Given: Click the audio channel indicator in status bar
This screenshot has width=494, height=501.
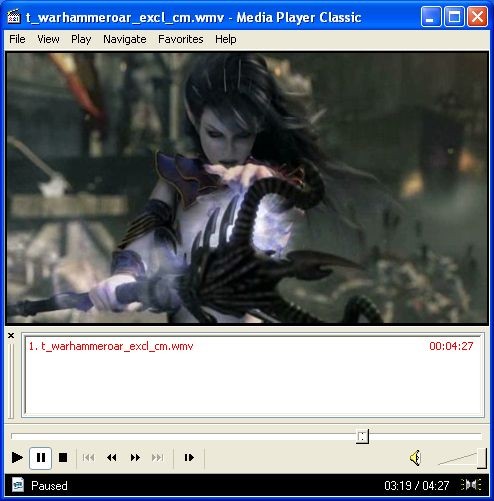Looking at the screenshot, I should 471,485.
